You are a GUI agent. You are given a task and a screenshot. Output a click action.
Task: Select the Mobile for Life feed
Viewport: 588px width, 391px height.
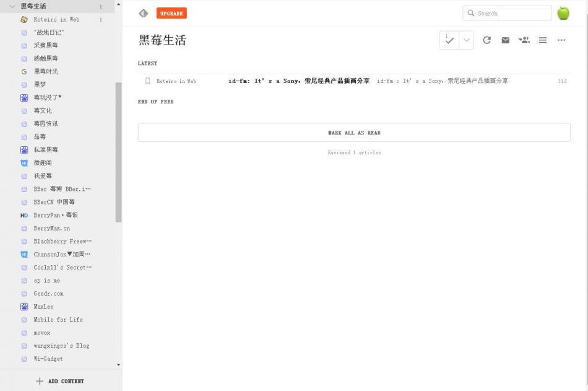point(58,319)
